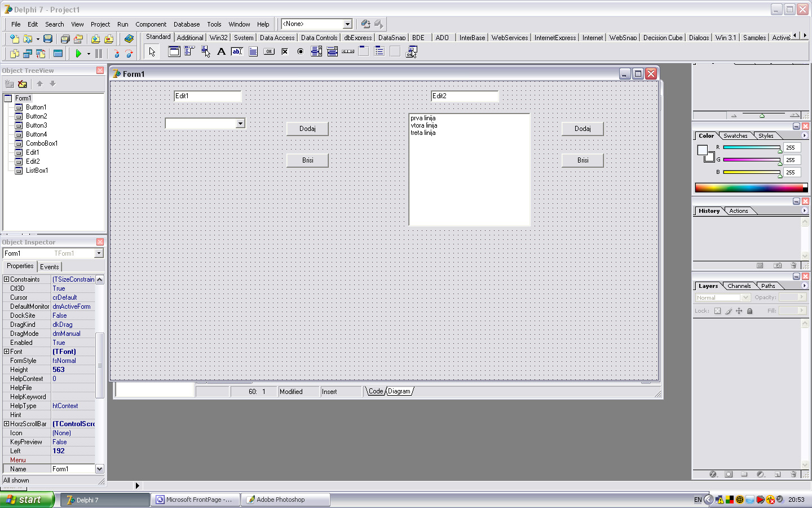Pick the RadioButton component in palette
812x508 pixels.
pyautogui.click(x=301, y=51)
